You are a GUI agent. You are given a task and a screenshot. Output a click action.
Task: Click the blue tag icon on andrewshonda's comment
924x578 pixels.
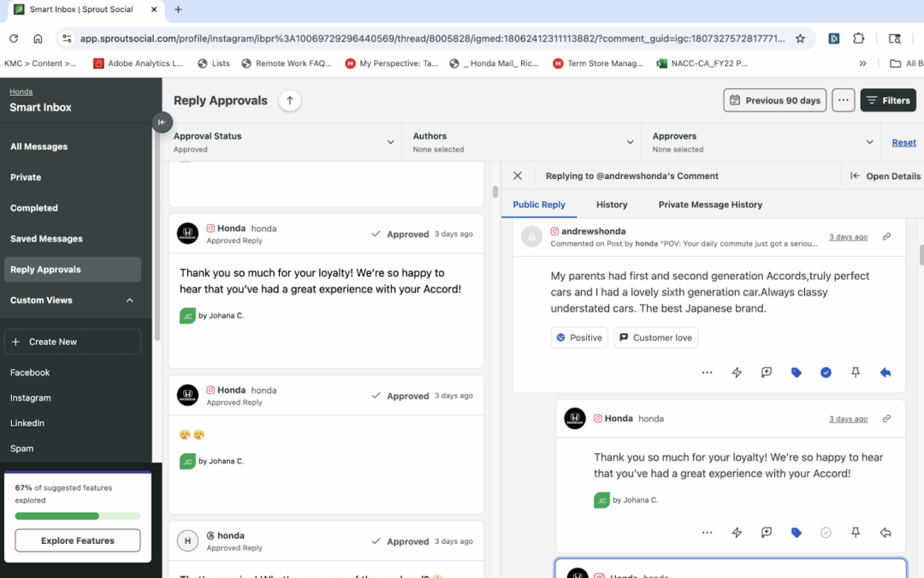(797, 372)
